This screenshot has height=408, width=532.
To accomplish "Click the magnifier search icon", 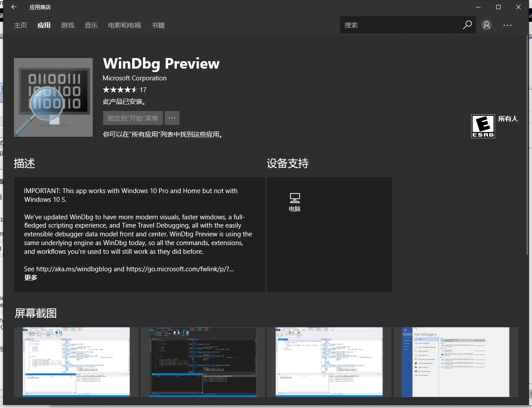I will (467, 25).
